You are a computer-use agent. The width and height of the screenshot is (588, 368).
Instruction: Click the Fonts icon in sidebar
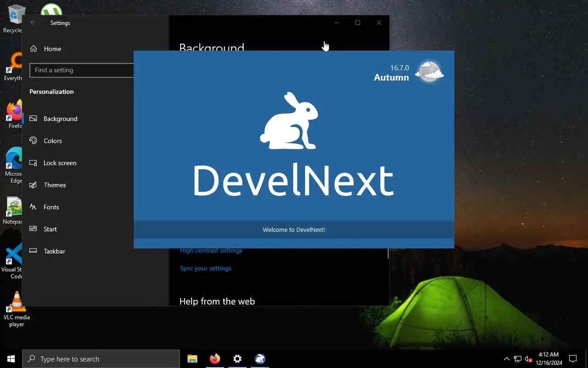33,207
